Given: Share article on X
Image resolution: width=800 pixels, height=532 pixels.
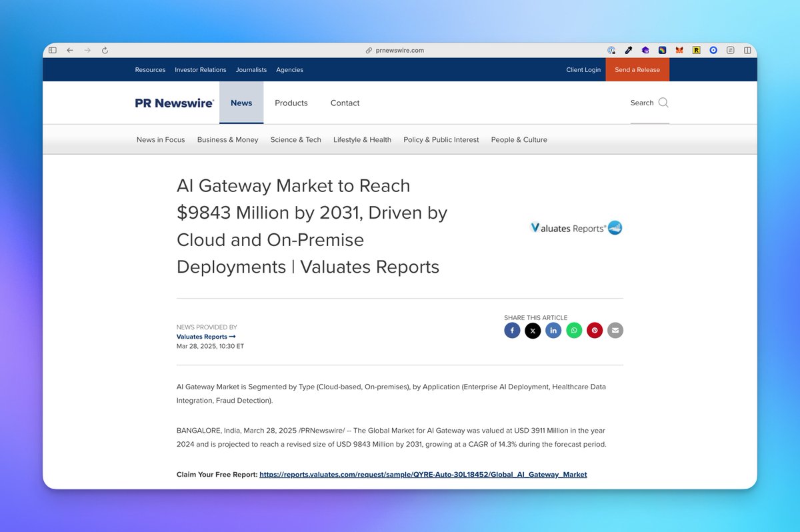Looking at the screenshot, I should click(x=533, y=331).
